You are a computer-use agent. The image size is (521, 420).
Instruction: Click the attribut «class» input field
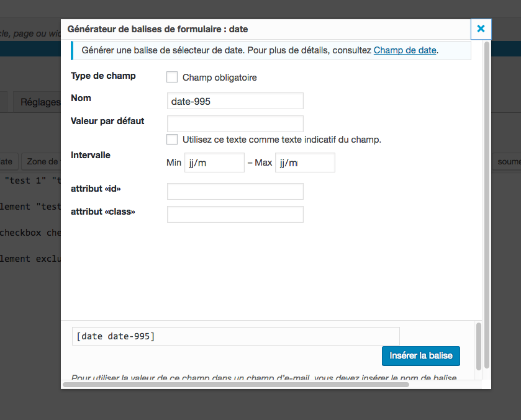pos(235,214)
